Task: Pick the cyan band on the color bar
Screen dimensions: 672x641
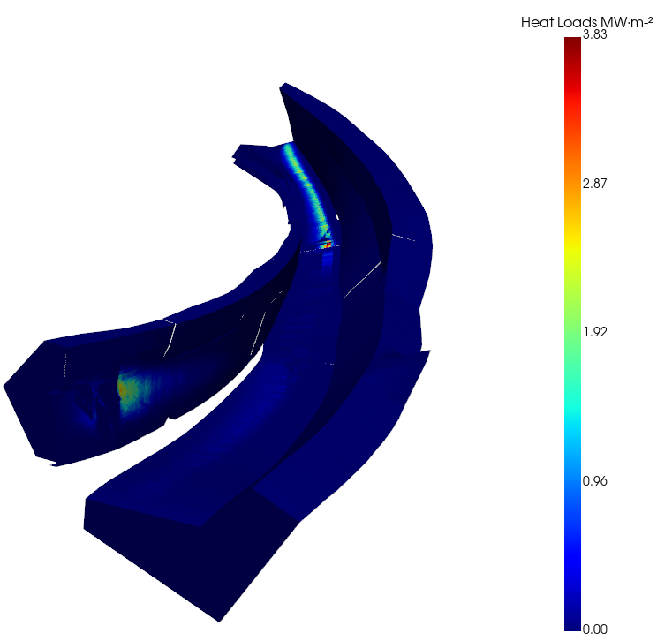Action: point(572,415)
